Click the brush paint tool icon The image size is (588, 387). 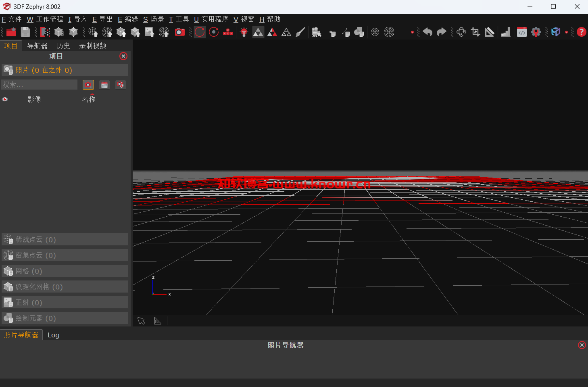pos(300,32)
